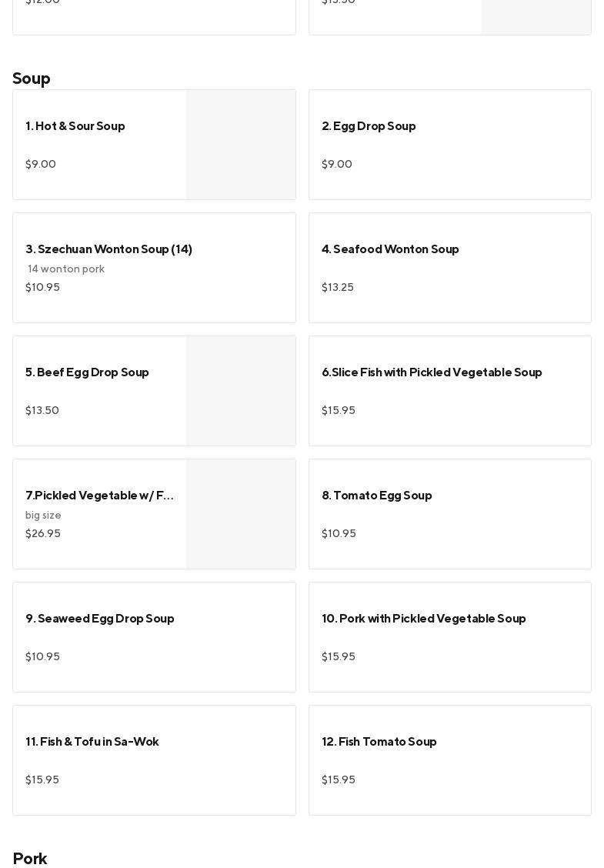Select Pork with Pickled Vegetable Soup

[x=424, y=619]
